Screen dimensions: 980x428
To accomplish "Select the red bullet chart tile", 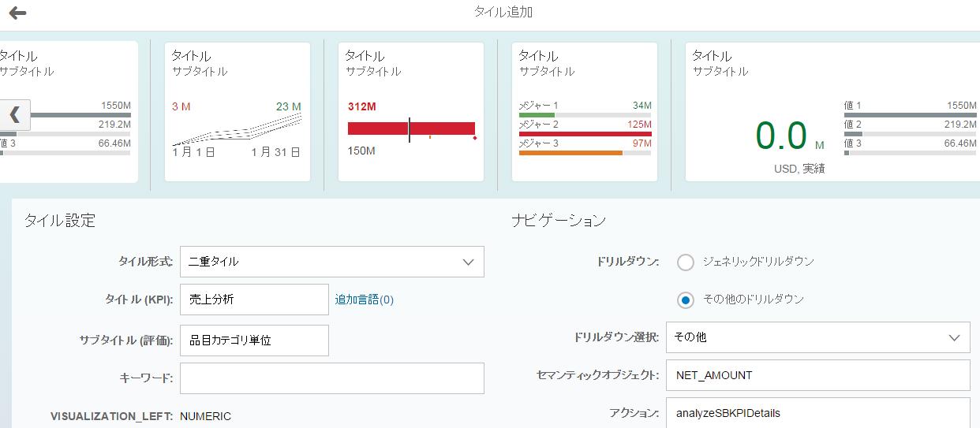I will (x=410, y=111).
